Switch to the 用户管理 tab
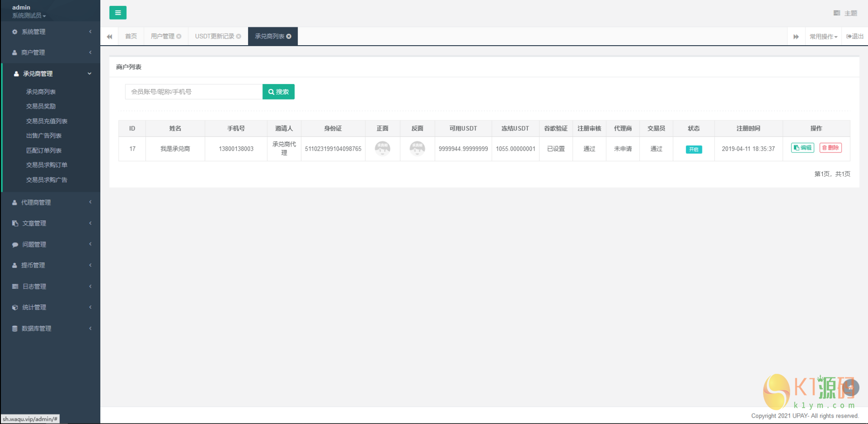Image resolution: width=868 pixels, height=424 pixels. [x=163, y=37]
